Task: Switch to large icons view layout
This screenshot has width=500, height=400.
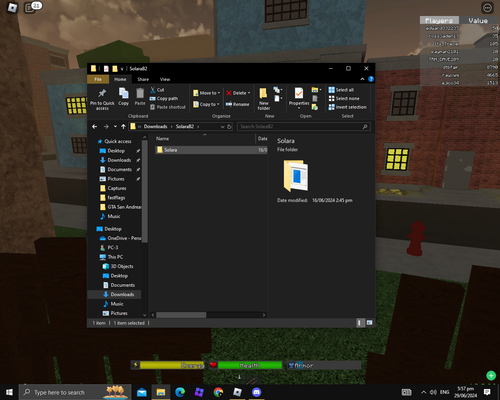Action: point(369,323)
